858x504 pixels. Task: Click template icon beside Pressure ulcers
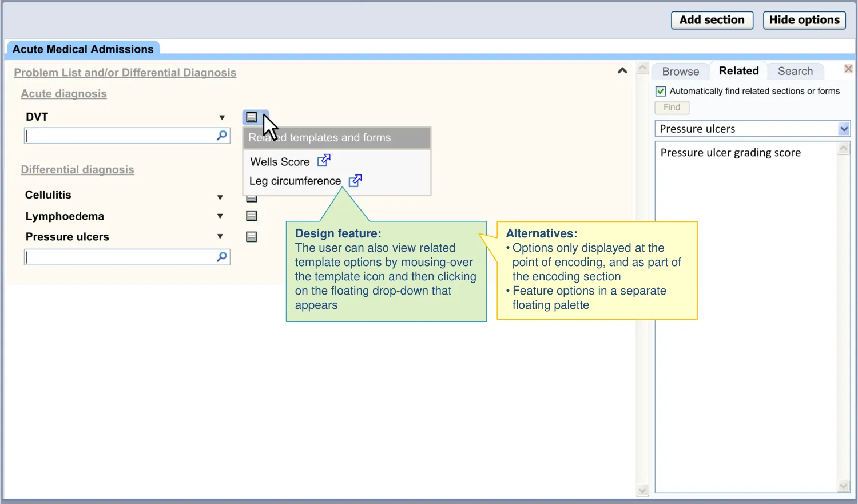click(x=251, y=237)
